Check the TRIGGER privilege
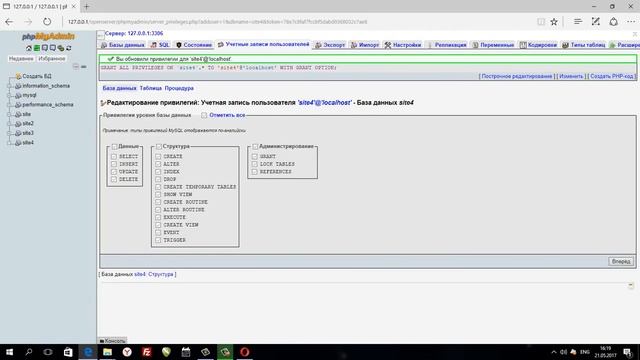This screenshot has height=360, width=640. [x=158, y=240]
